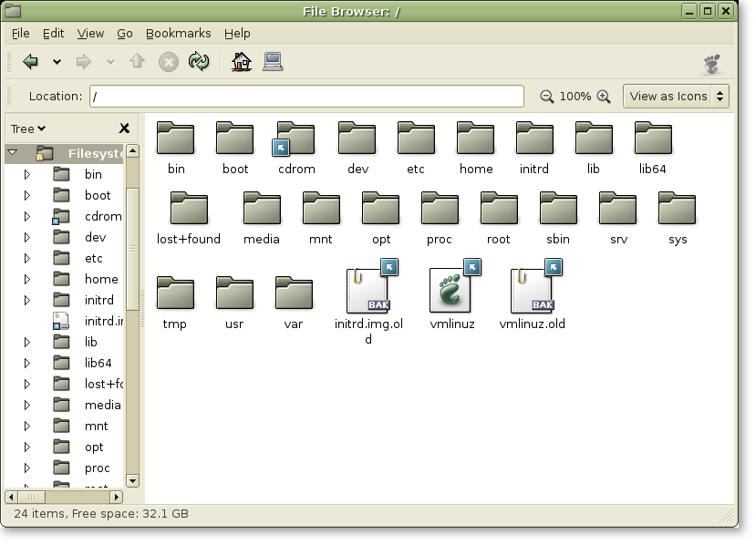Open the Bookmarks menu
756x545 pixels.
tap(179, 33)
